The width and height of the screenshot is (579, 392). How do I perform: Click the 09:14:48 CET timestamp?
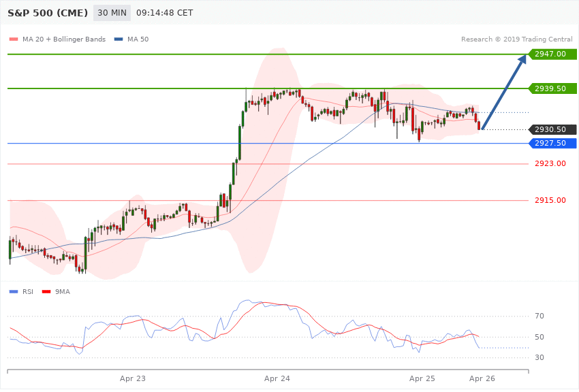pos(165,13)
